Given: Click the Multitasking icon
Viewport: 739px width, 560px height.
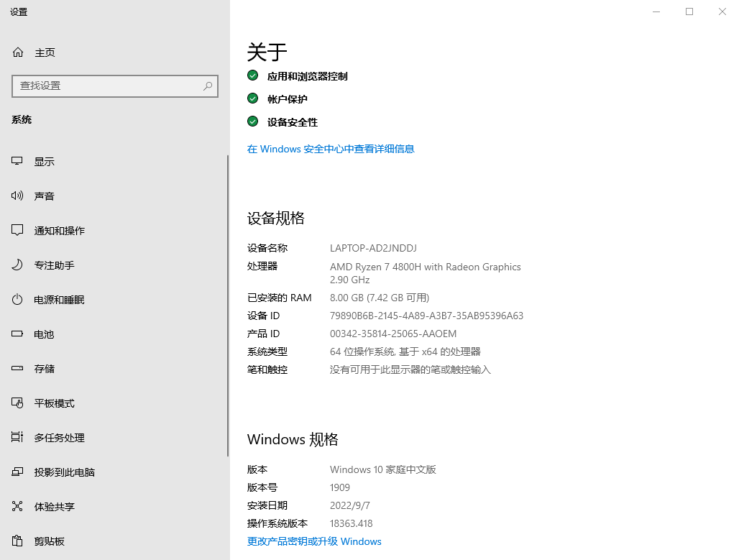Looking at the screenshot, I should point(17,438).
